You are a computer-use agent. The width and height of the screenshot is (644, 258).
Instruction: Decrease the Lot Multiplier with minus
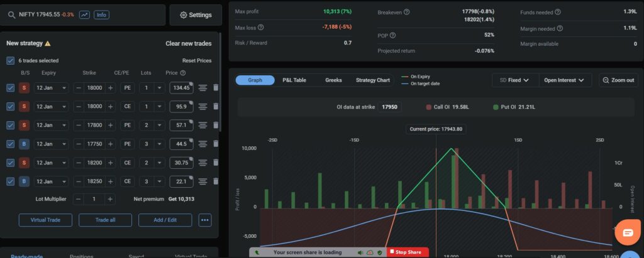click(x=78, y=200)
